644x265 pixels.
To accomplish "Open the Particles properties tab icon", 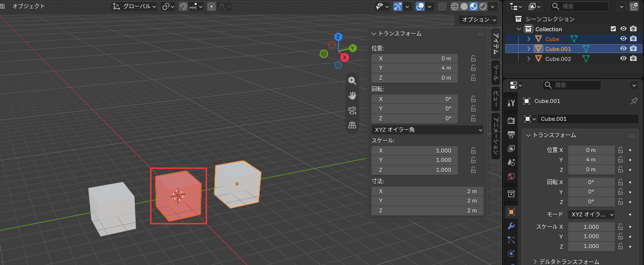I will [x=511, y=240].
